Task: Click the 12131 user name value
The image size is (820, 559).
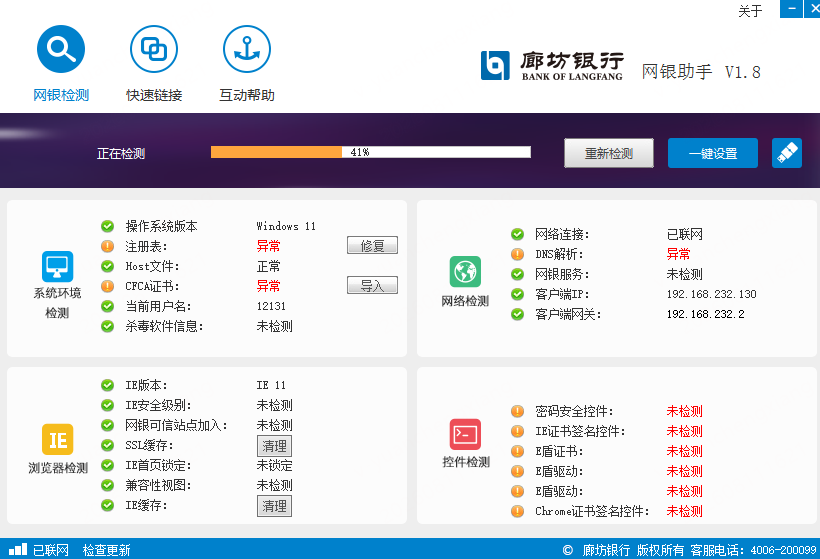Action: point(271,306)
